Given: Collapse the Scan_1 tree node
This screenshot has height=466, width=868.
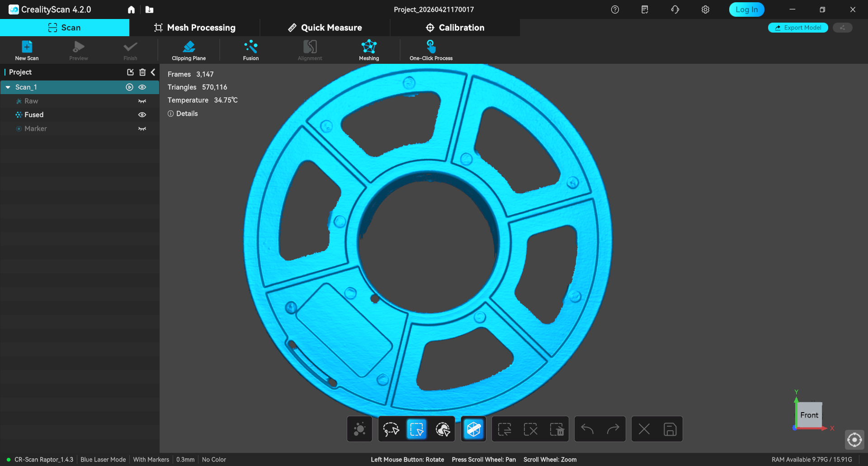Looking at the screenshot, I should point(8,87).
